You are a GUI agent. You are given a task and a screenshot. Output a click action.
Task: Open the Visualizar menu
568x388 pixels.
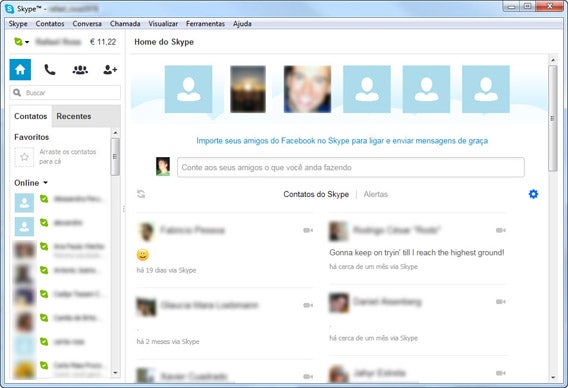click(163, 24)
